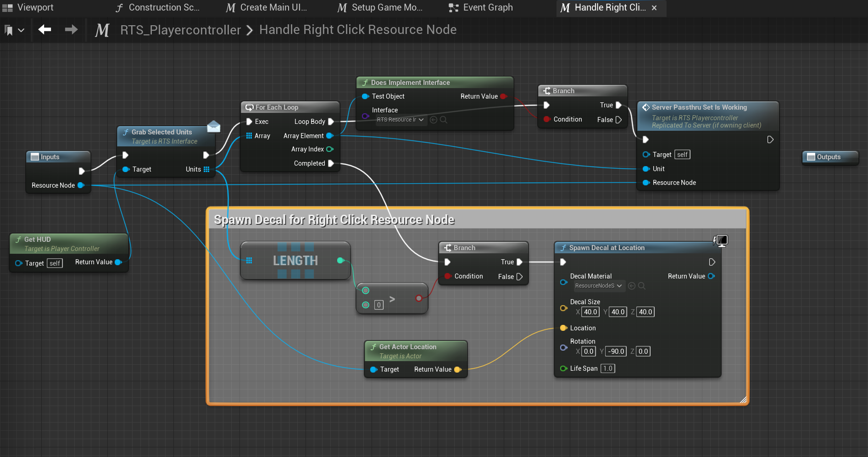The image size is (868, 457).
Task: Switch to the Event Graph tab
Action: pyautogui.click(x=481, y=7)
